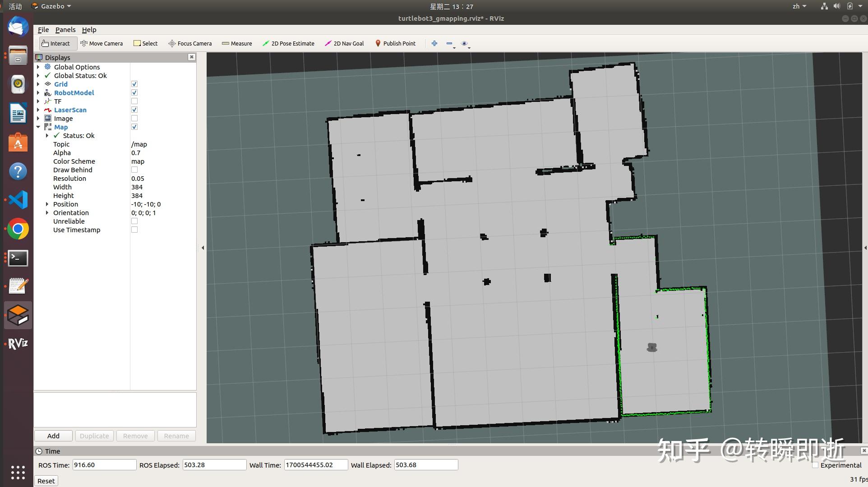This screenshot has height=487, width=868.
Task: Click the Publish Point tool
Action: click(395, 43)
